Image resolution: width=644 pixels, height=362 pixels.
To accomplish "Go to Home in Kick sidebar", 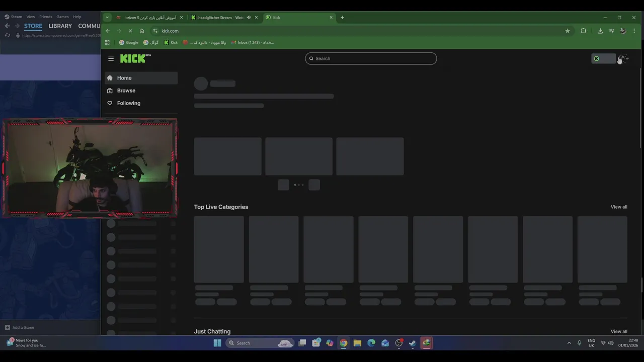I will tap(141, 78).
